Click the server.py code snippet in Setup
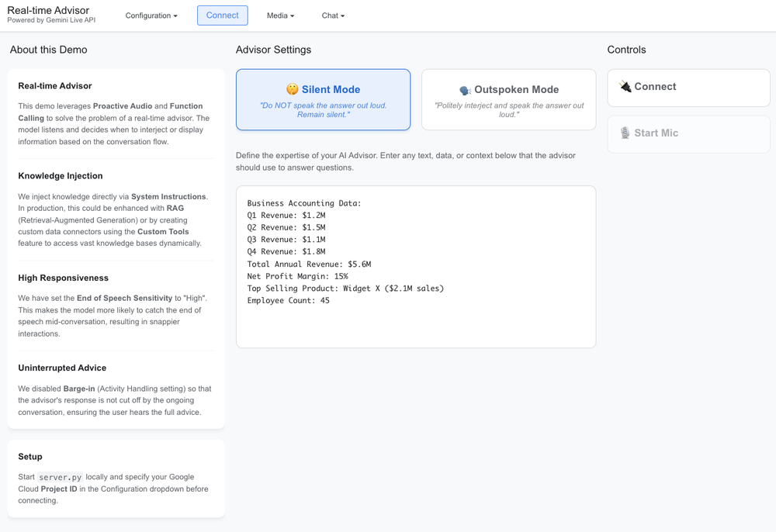776x532 pixels. (61, 477)
